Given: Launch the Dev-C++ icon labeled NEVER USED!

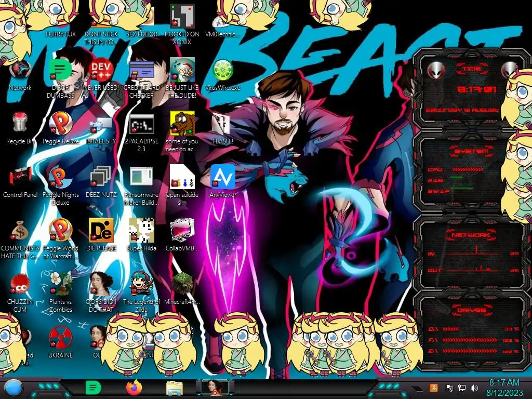Looking at the screenshot, I should point(101,75).
